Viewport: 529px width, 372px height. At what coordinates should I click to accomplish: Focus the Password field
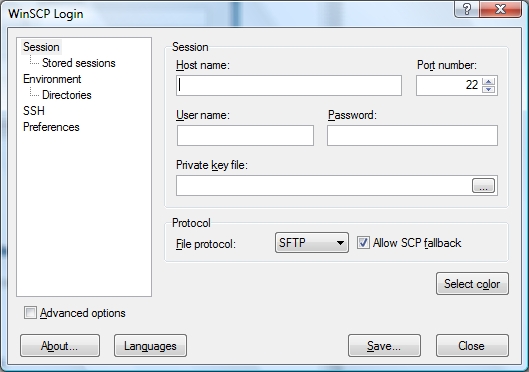pyautogui.click(x=412, y=136)
